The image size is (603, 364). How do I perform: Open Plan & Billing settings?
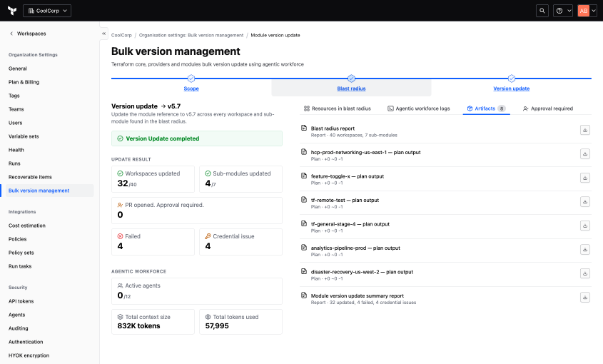[24, 82]
